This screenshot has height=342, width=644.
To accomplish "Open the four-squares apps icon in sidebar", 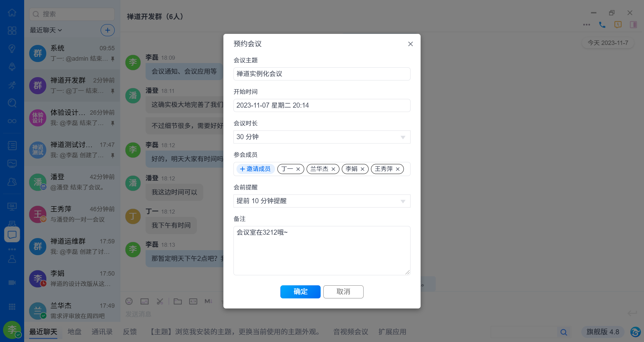I will (x=12, y=31).
